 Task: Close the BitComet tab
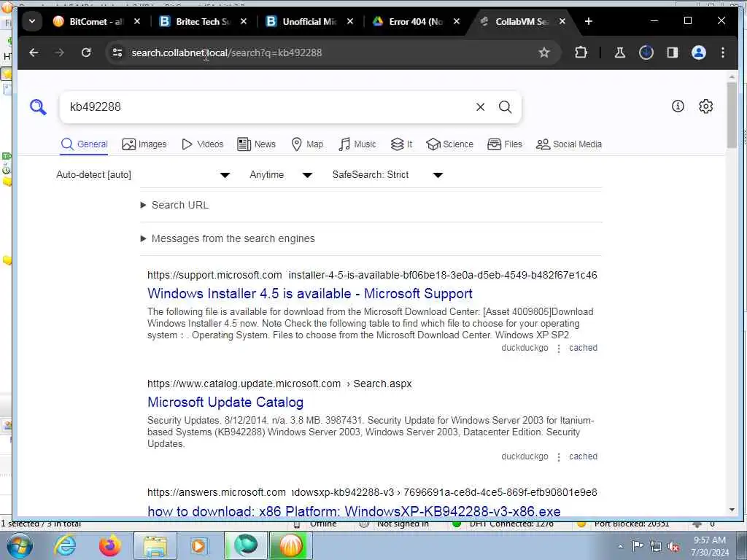pos(137,21)
